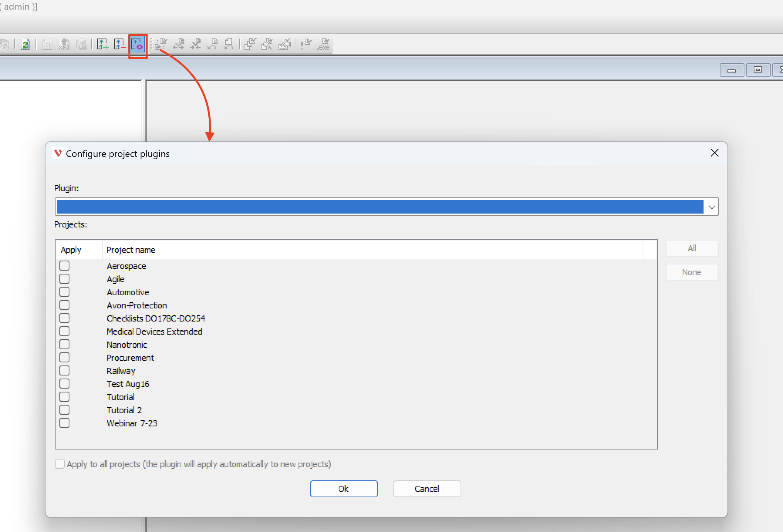The height and width of the screenshot is (532, 783).
Task: Select the Procurement project name
Action: pyautogui.click(x=130, y=358)
